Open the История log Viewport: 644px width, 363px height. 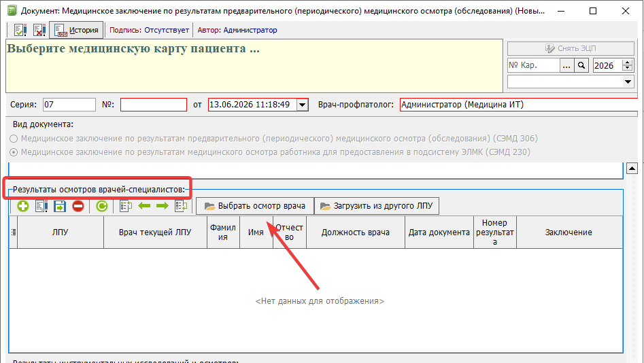click(x=76, y=30)
